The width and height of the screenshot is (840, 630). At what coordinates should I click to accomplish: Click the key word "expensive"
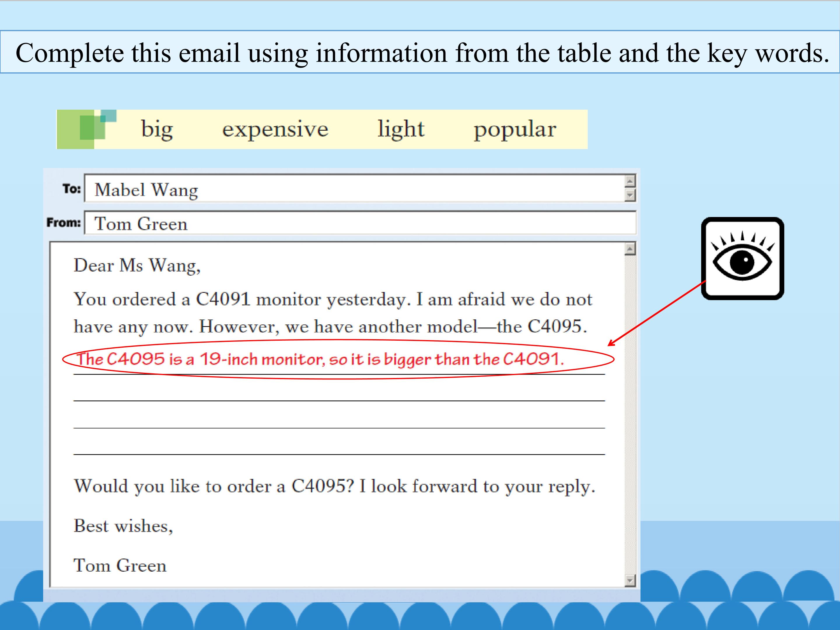(275, 129)
